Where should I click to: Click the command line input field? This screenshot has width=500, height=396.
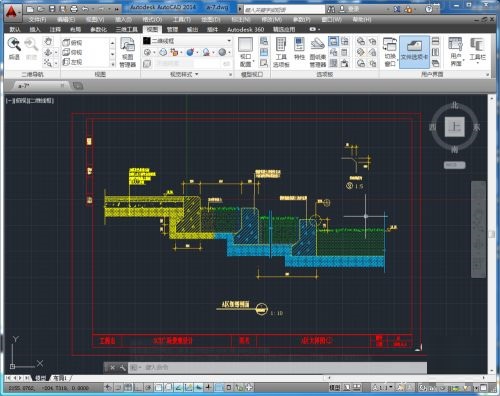tap(277, 368)
